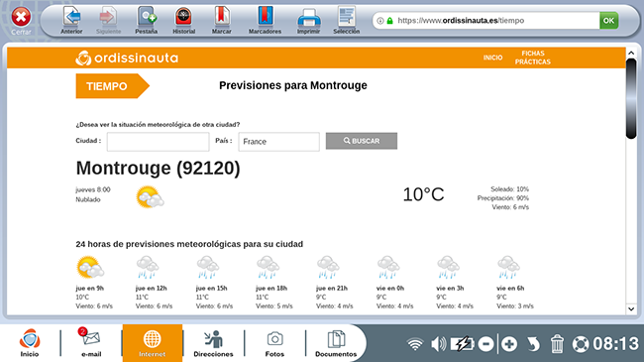
Task: Click the minus zoom-out icon
Action: (485, 344)
